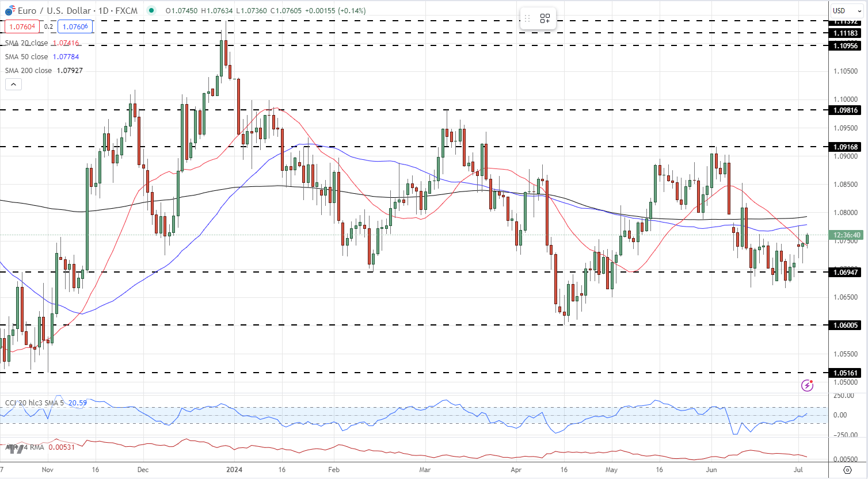Screen dimensions: 868x479
Task: Click the Mar label on time axis
Action: [425, 469]
